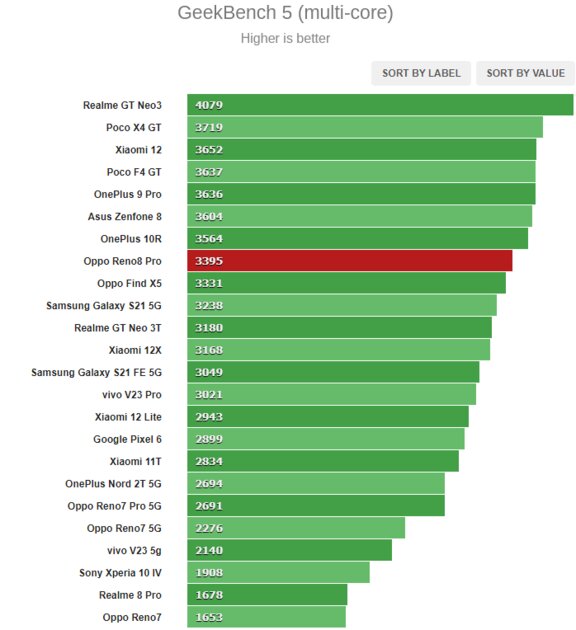The width and height of the screenshot is (576, 630).
Task: Select the Poco F4 GT bar showing 3637
Action: pyautogui.click(x=361, y=172)
